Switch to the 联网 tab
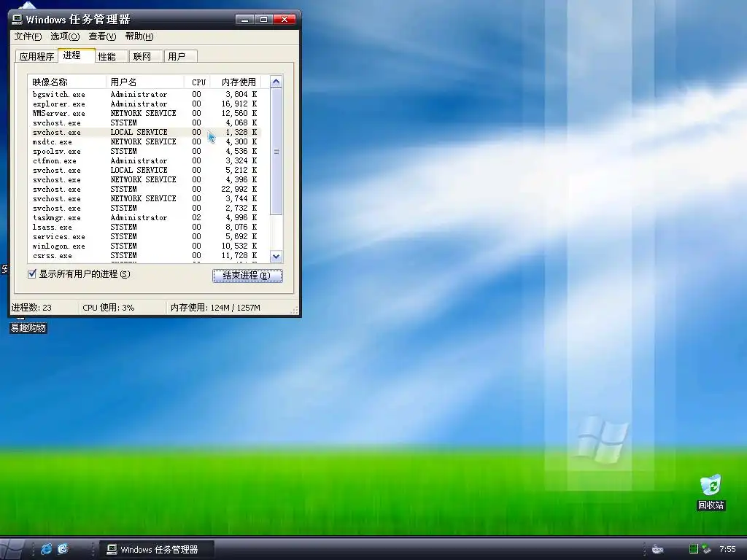Image resolution: width=747 pixels, height=560 pixels. pos(146,56)
